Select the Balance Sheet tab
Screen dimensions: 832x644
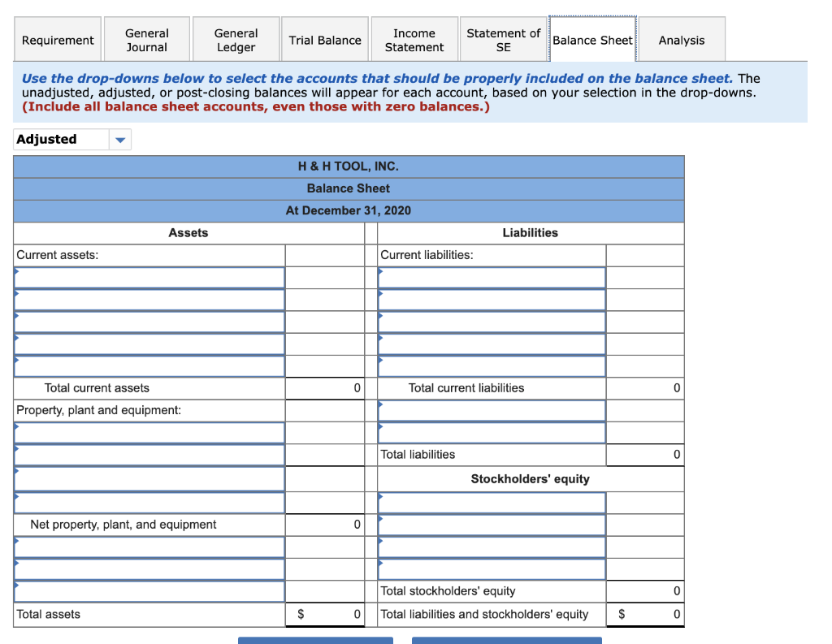point(592,39)
